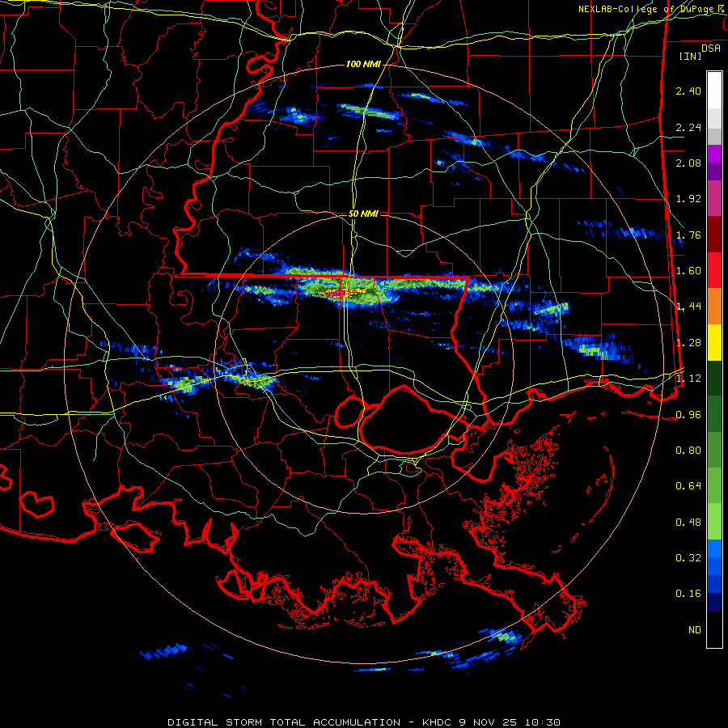Screen dimensions: 728x728
Task: Click the 1.28 scale value
Action: tap(688, 343)
